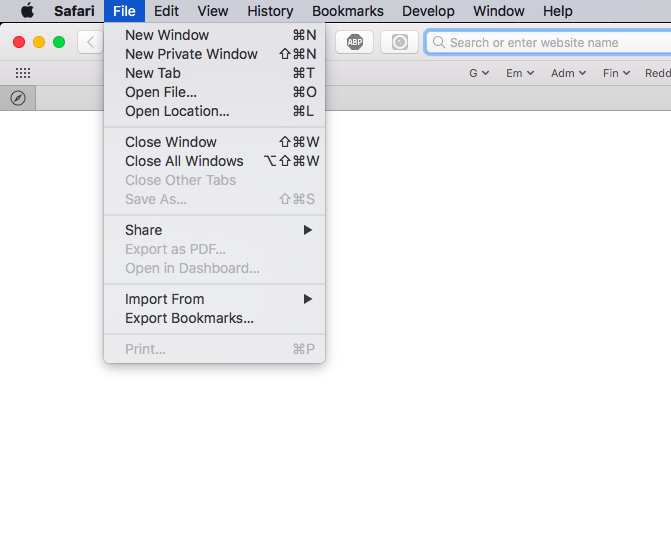Show the Top Sites grid icon
The width and height of the screenshot is (671, 541).
pos(23,73)
